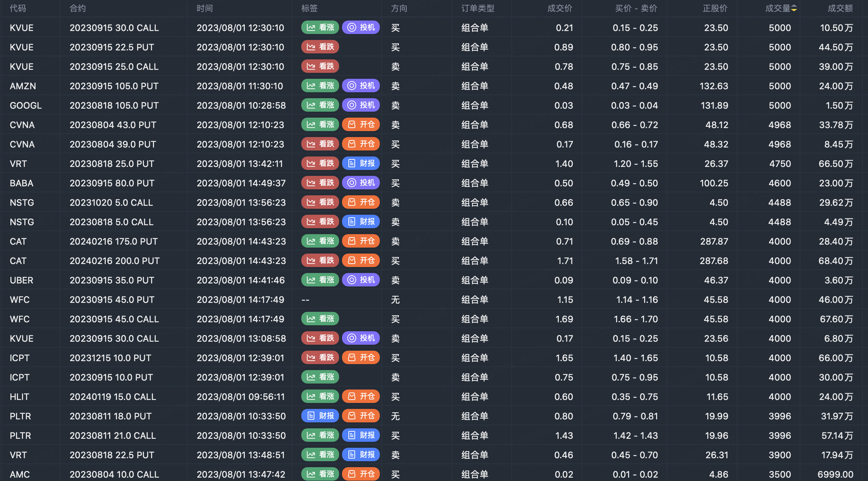
Task: Click the stock price 100.25 cell
Action: point(714,183)
